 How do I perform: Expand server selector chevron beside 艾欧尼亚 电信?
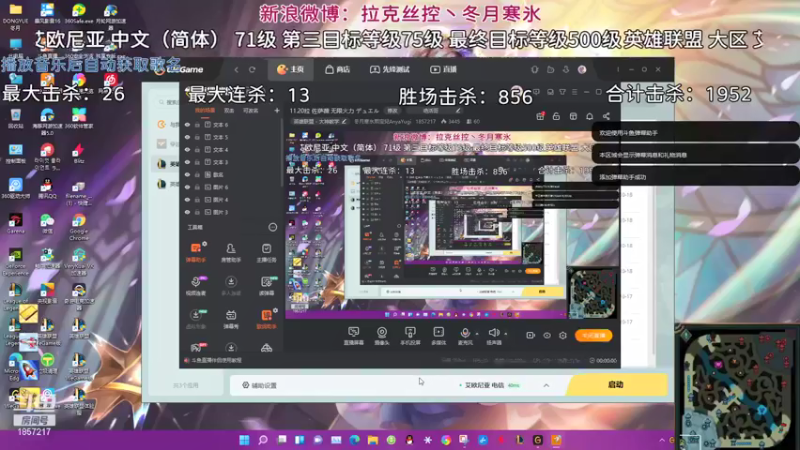pyautogui.click(x=546, y=385)
